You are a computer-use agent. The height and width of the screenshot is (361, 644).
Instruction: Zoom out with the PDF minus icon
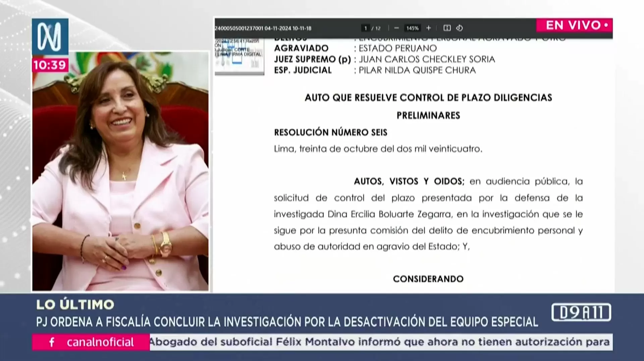(396, 28)
